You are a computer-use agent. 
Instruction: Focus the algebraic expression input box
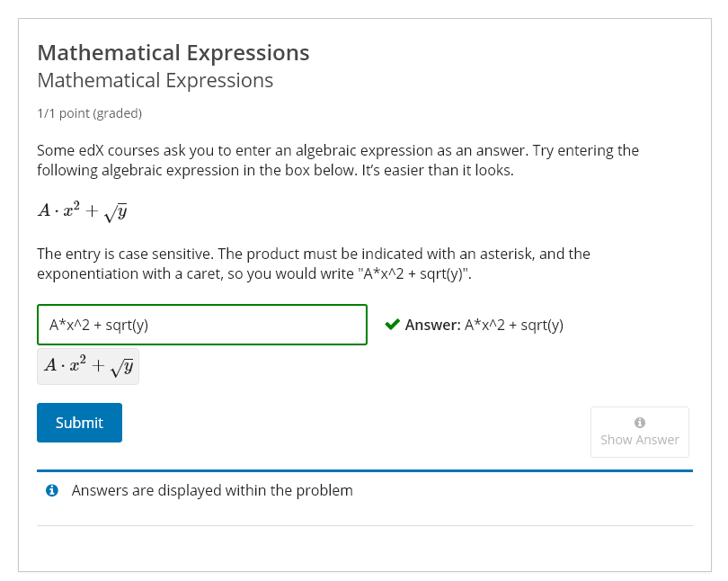(x=202, y=325)
